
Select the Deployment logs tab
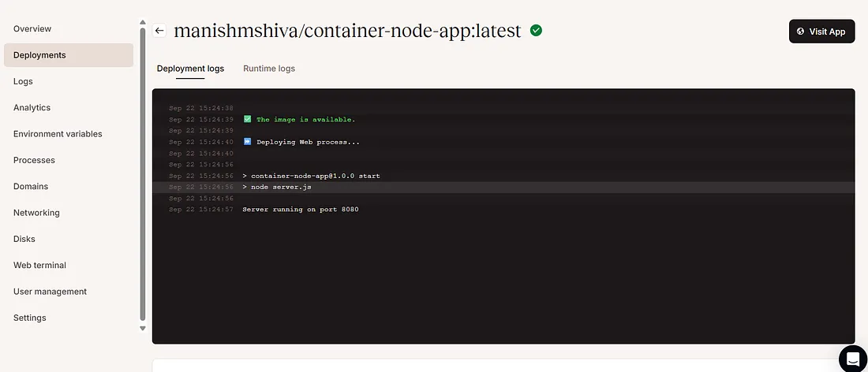click(x=190, y=69)
